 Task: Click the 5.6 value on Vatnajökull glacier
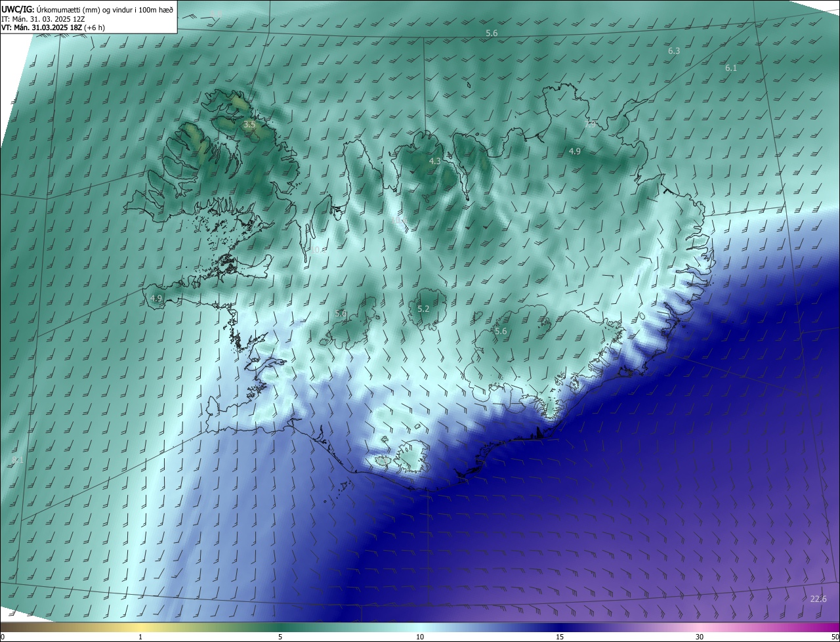501,332
